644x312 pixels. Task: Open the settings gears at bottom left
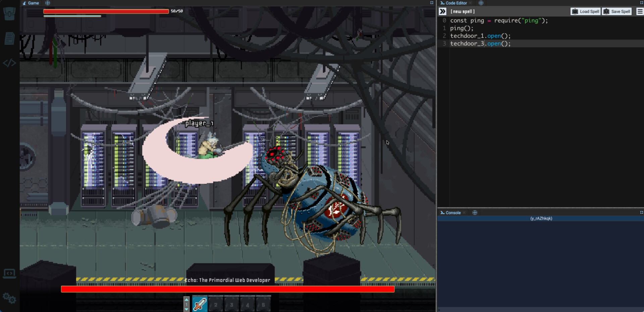(9, 298)
